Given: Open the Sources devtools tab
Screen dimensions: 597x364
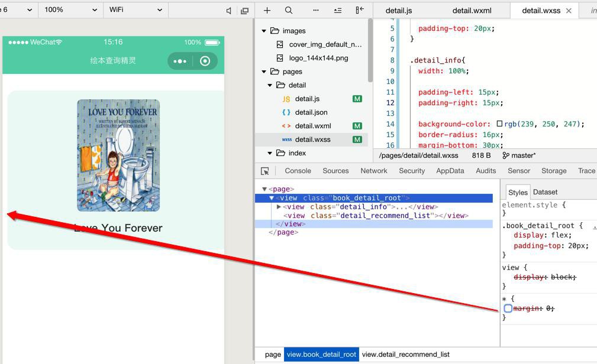Looking at the screenshot, I should [335, 171].
